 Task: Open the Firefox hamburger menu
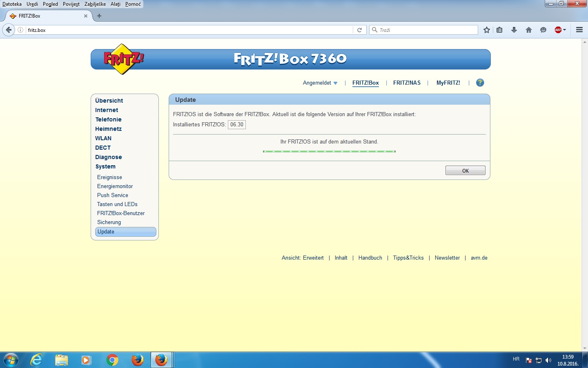click(579, 30)
